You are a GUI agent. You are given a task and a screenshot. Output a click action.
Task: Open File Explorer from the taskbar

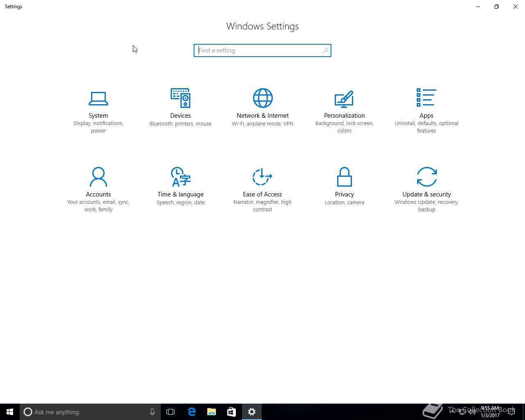pos(212,412)
